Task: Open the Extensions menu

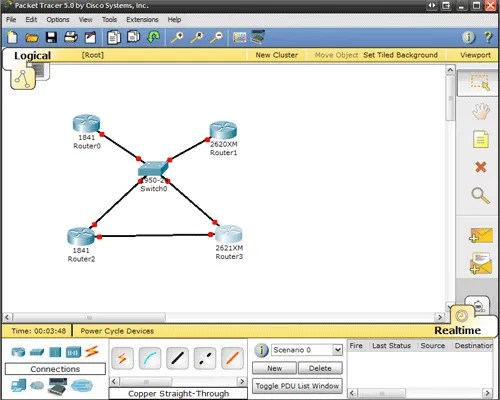Action: click(x=142, y=20)
